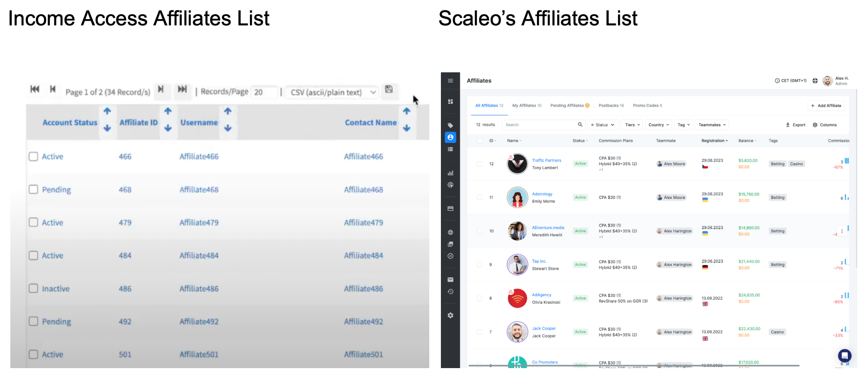Viewport: 868px width, 378px height.
Task: Jump to last page in Income Access list
Action: pos(182,89)
